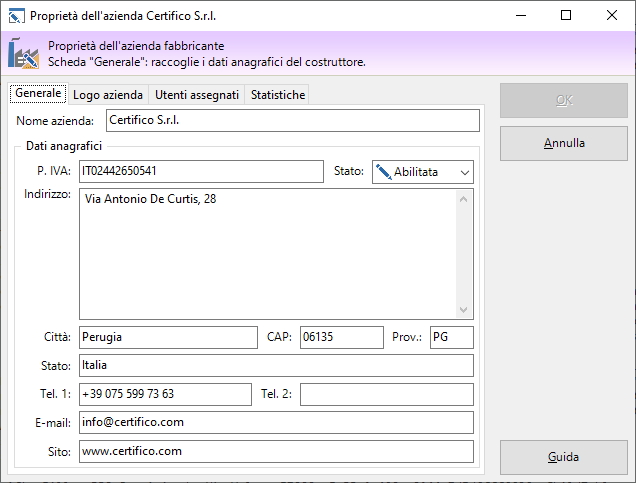Switch to the Logo azienda tab
This screenshot has height=483, width=636.
108,94
